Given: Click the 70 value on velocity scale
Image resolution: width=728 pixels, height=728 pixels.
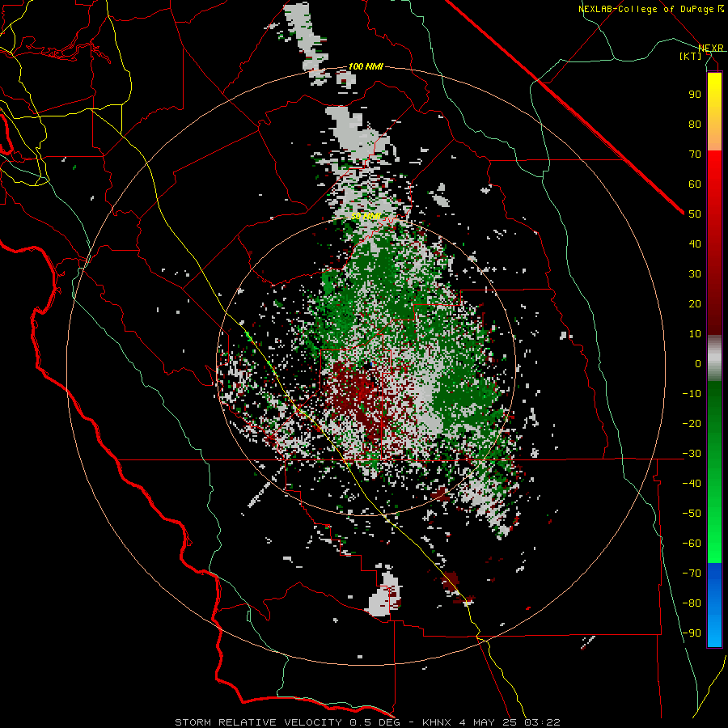Looking at the screenshot, I should pos(695,154).
